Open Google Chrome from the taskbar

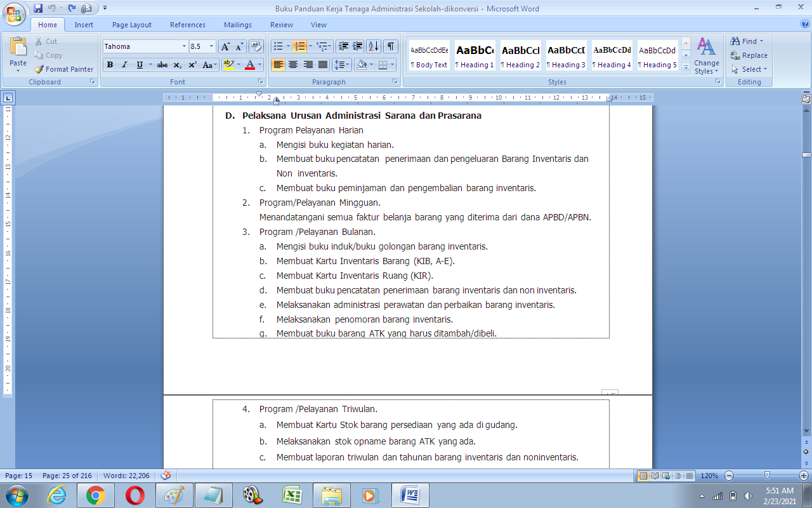pos(96,495)
